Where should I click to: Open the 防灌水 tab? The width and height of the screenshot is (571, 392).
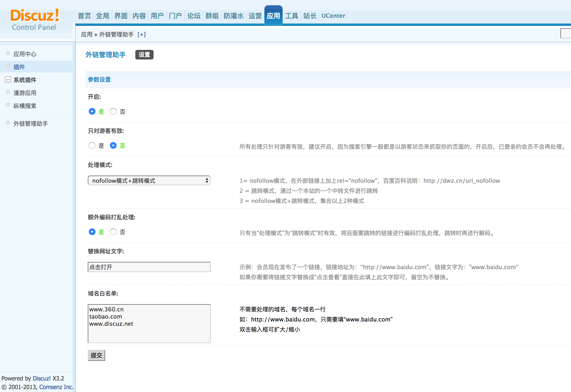233,16
